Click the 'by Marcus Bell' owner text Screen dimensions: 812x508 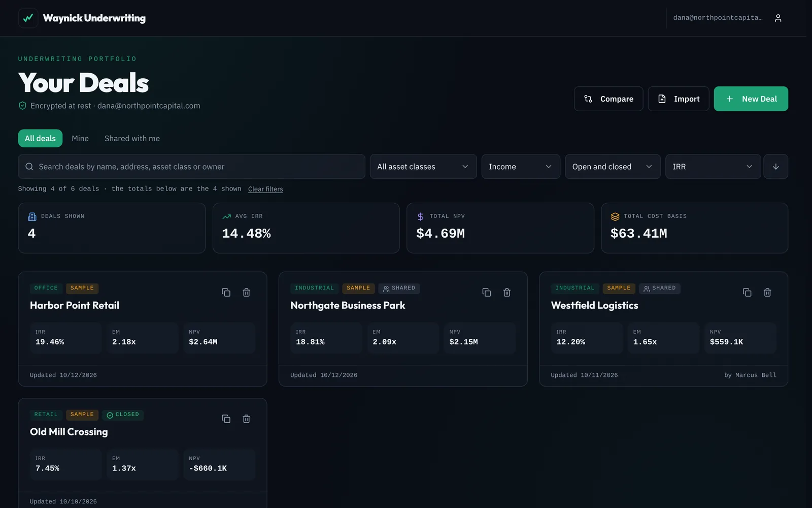pyautogui.click(x=750, y=375)
